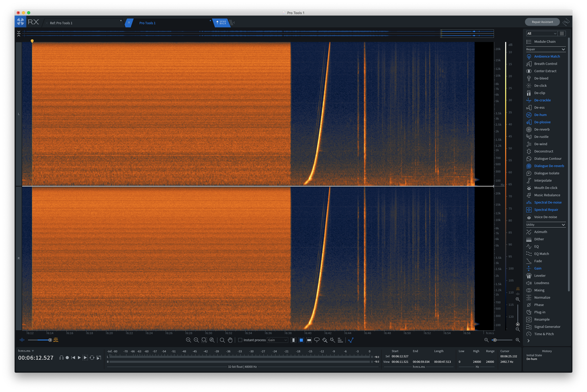Open the De-click module

[540, 85]
